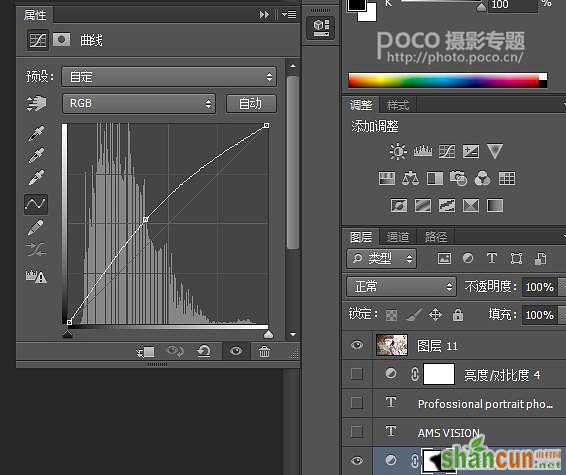Viewport: 566px width, 475px height.
Task: Open the RGB channel dropdown
Action: click(139, 104)
